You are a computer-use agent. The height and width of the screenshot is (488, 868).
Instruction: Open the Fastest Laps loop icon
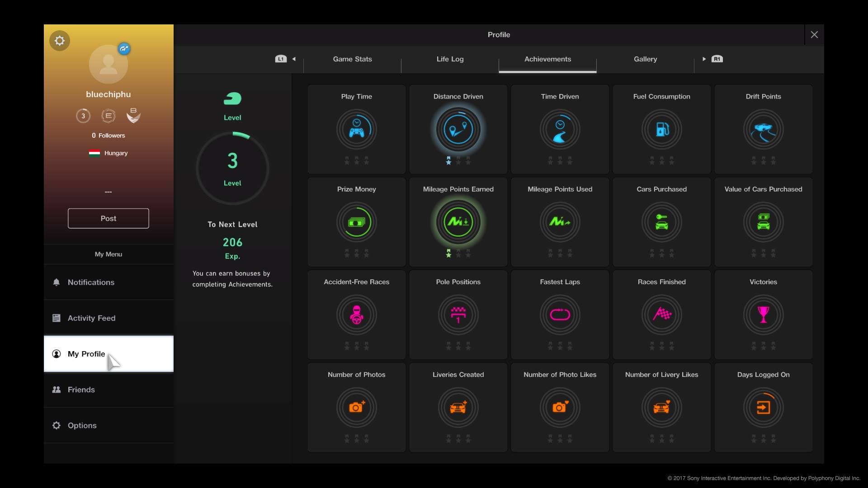(x=560, y=315)
